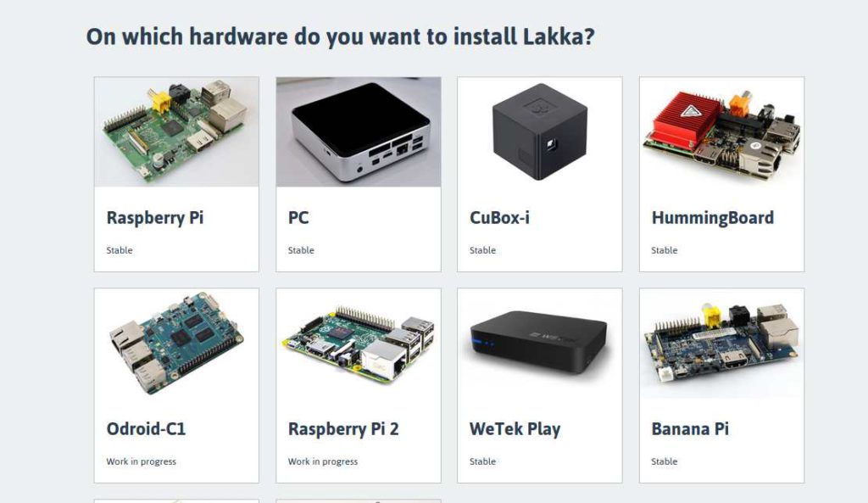
Task: Open the Odroid-C1 title link
Action: [x=146, y=428]
